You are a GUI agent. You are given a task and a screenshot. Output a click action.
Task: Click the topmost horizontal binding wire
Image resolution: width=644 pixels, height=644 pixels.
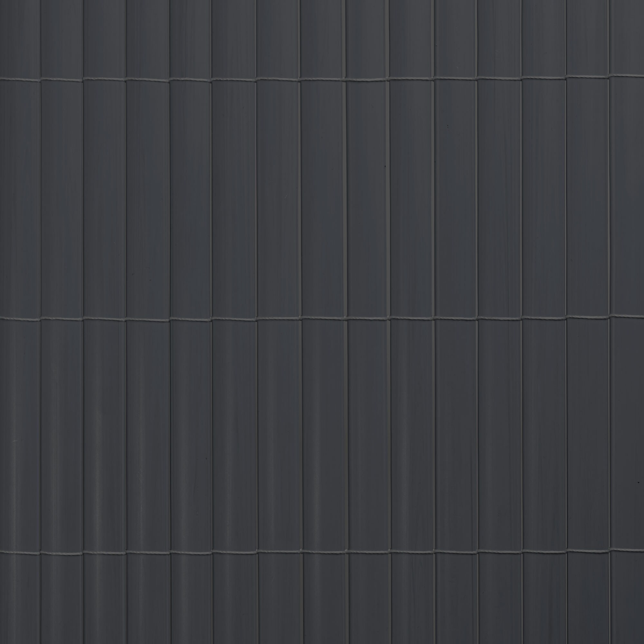(x=322, y=79)
